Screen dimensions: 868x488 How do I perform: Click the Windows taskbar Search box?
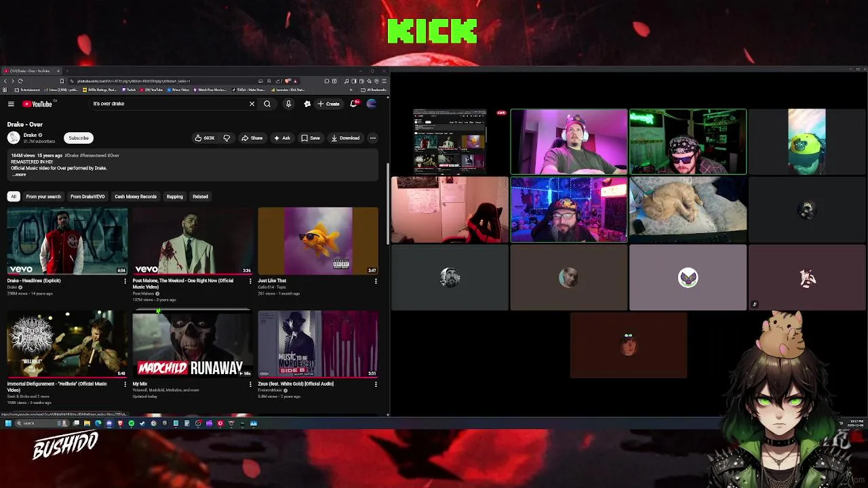click(x=41, y=423)
